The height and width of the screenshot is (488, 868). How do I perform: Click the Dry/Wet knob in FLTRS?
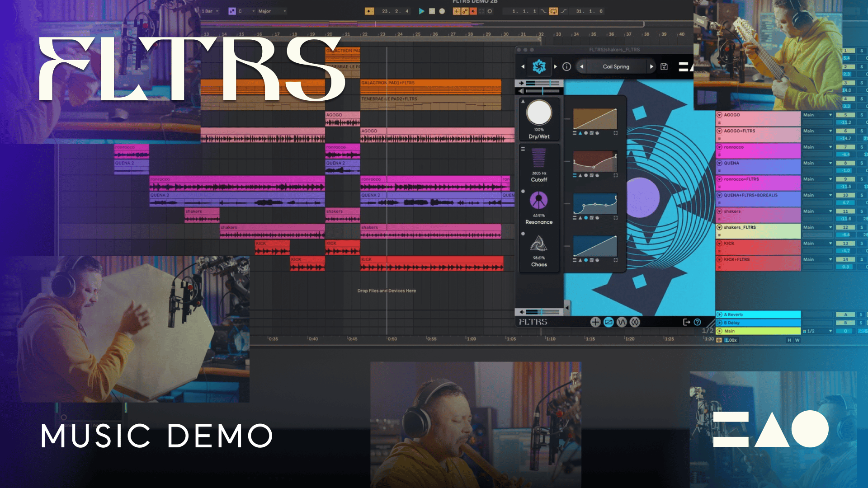(x=539, y=114)
